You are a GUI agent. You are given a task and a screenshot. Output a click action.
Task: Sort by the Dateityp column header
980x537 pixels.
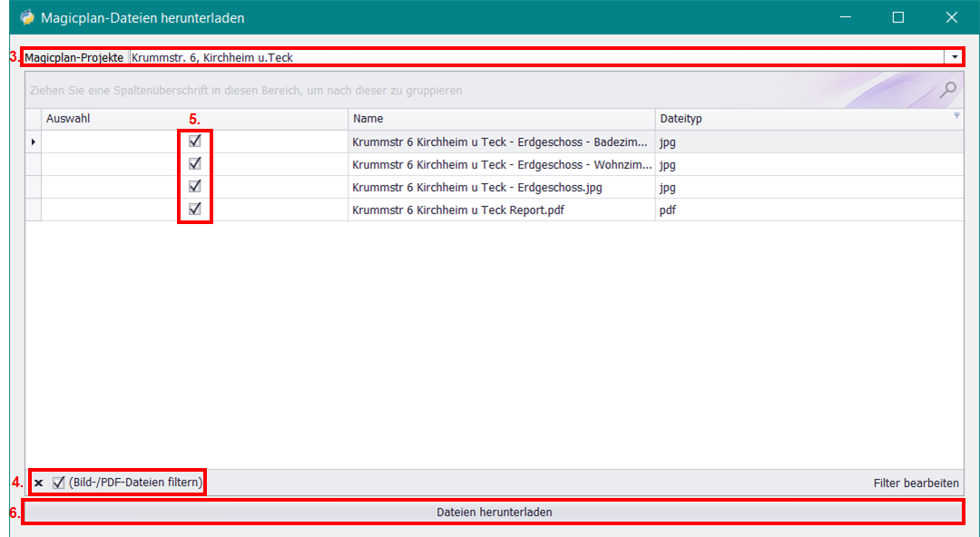pos(799,119)
